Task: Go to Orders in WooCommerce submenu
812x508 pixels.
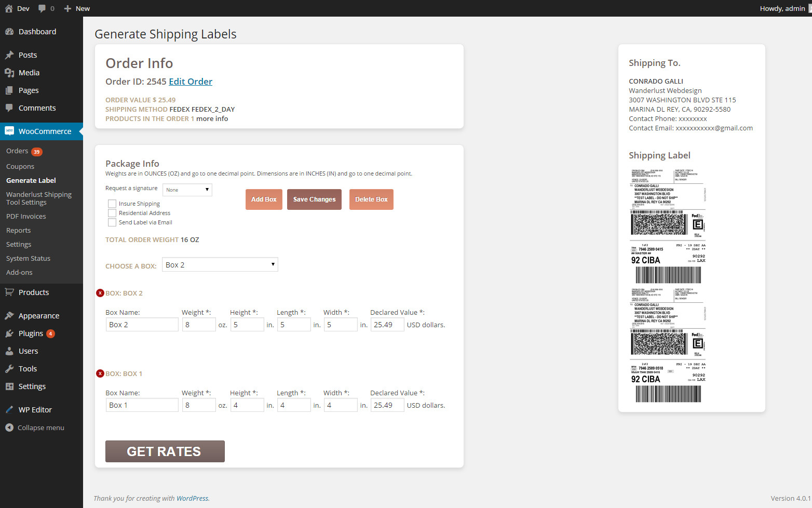Action: click(x=17, y=151)
